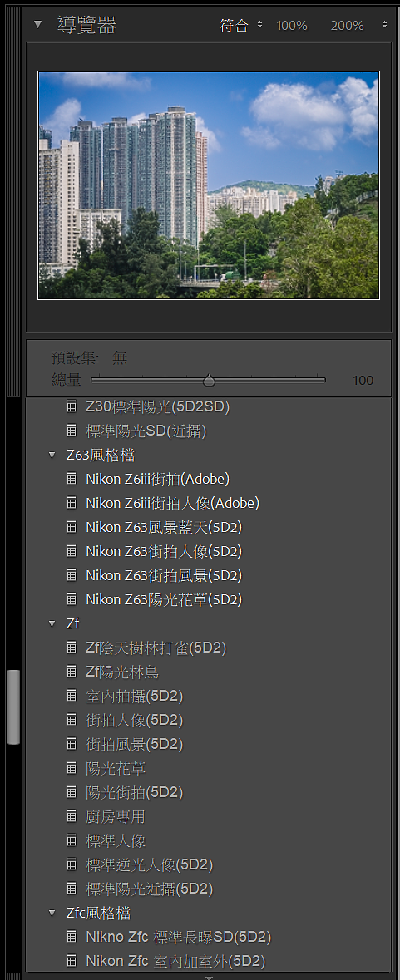Click preset icon beside Nikon Z6iii街拍(Adobe)

pyautogui.click(x=72, y=480)
